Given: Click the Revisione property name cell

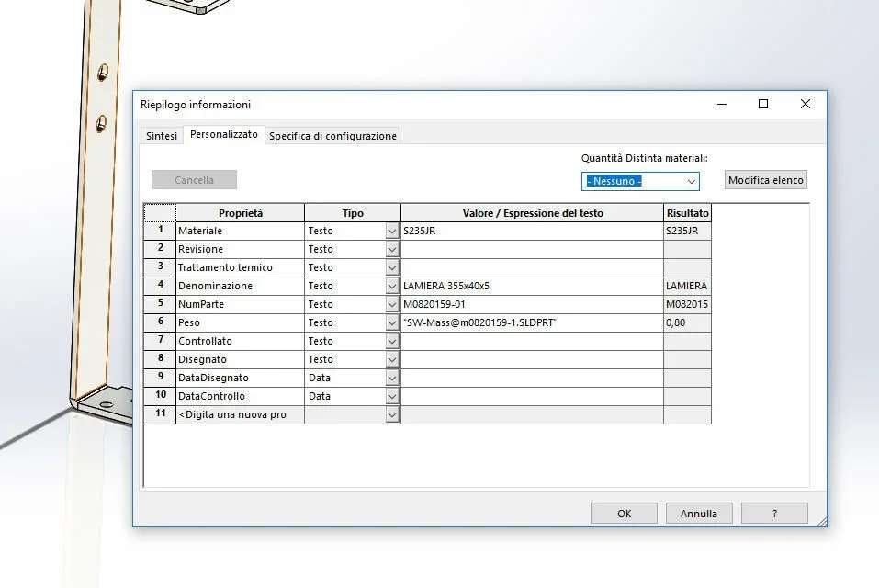Looking at the screenshot, I should point(240,249).
